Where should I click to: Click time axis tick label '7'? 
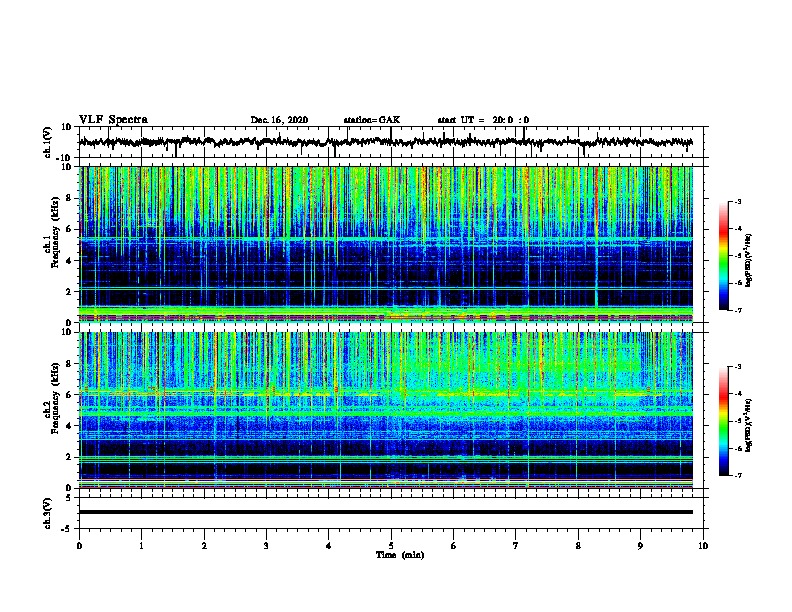tap(516, 546)
